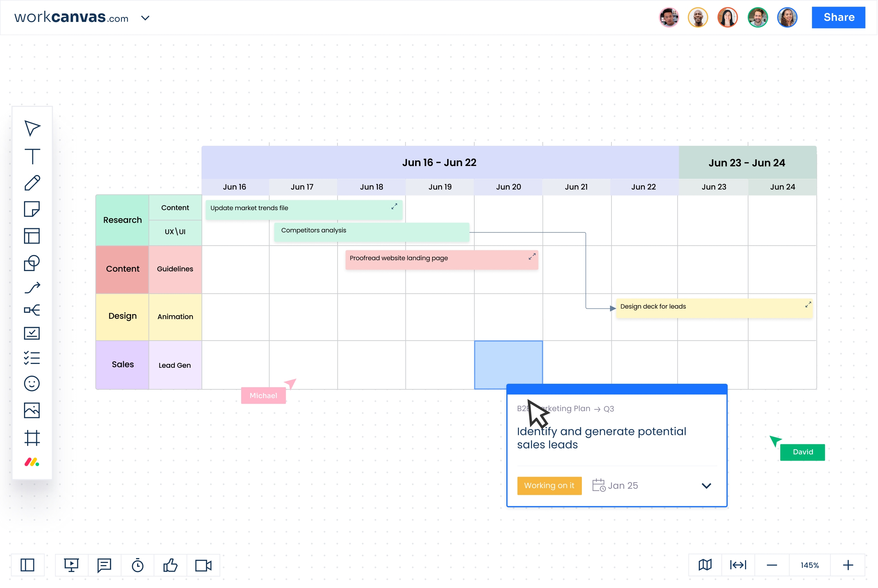Toggle thumbs-up reactions
Viewport: 878px width, 588px height.
[171, 565]
